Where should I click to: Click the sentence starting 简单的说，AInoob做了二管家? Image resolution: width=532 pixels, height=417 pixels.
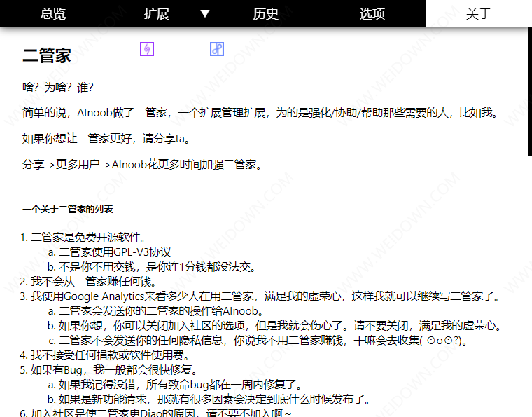[x=260, y=112]
